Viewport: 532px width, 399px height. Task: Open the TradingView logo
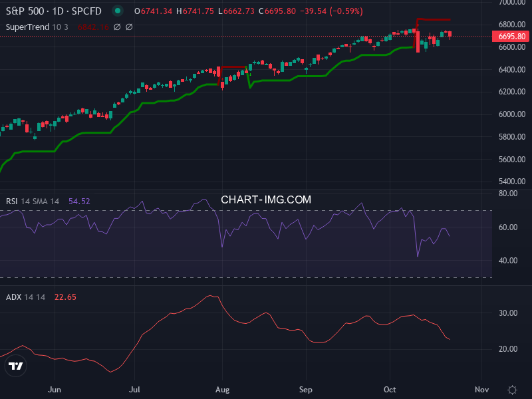tap(16, 366)
